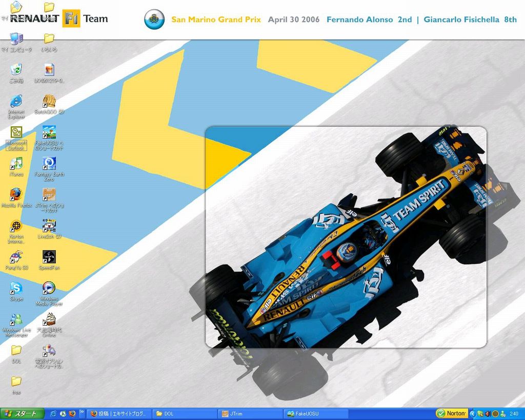Switch to the 投稿 | エキサイトブログ Firefox window

(120, 414)
